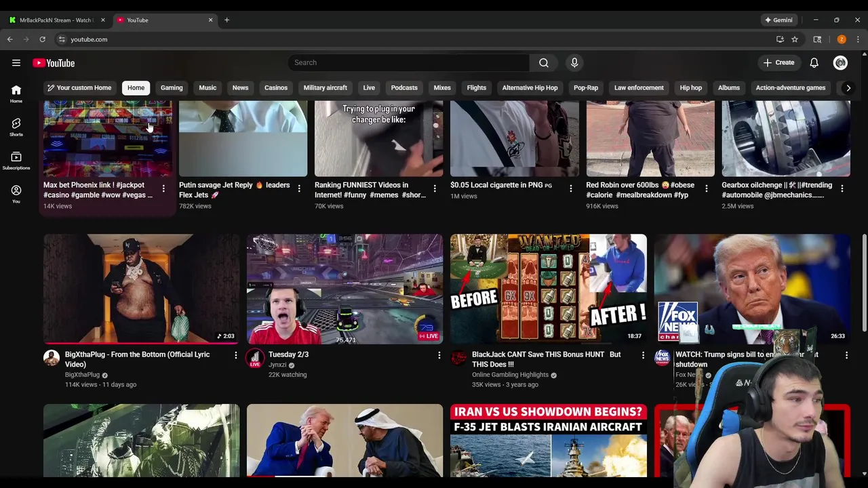868x488 pixels.
Task: Open Online Gambling Highlights channel avatar
Action: click(458, 358)
